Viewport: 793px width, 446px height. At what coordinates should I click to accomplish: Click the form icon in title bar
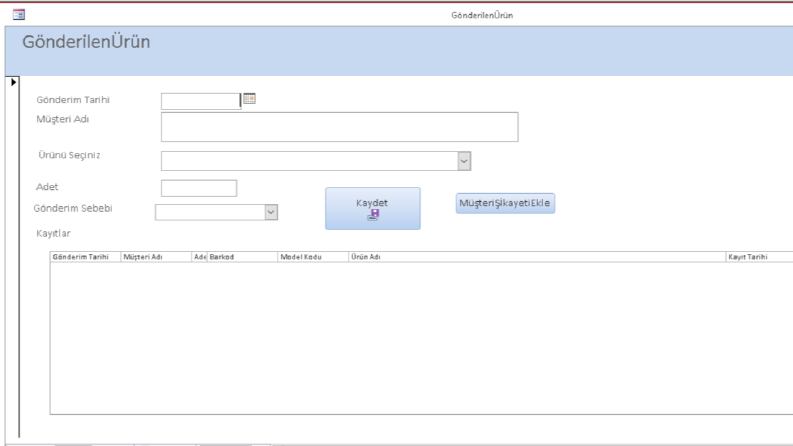(19, 15)
